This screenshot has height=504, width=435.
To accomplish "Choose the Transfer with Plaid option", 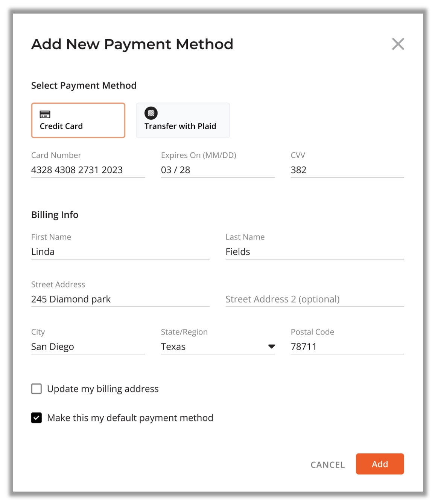I will tap(183, 121).
